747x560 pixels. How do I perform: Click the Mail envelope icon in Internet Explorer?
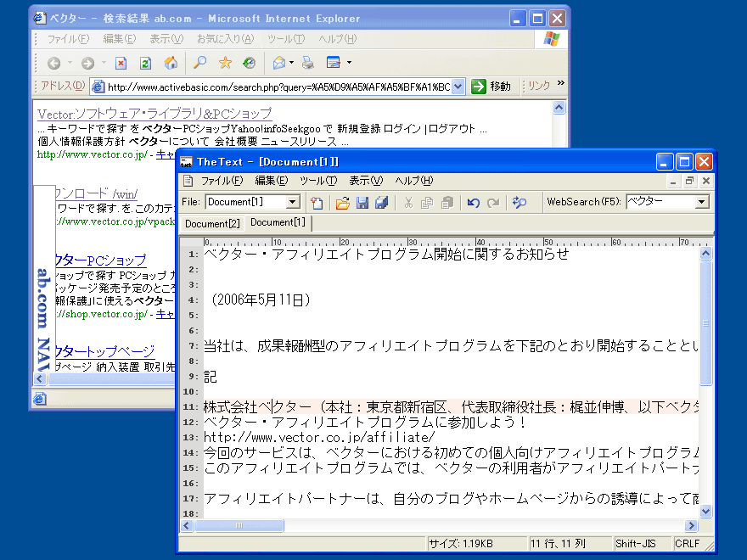click(x=279, y=63)
